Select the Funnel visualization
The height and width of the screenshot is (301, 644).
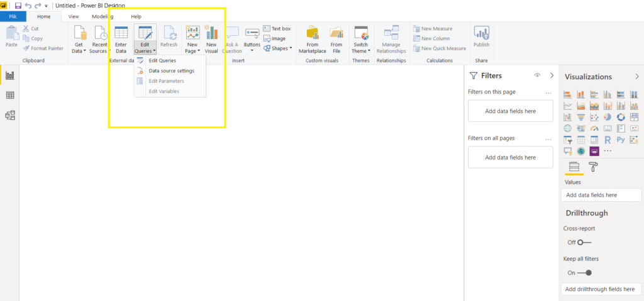coord(580,118)
